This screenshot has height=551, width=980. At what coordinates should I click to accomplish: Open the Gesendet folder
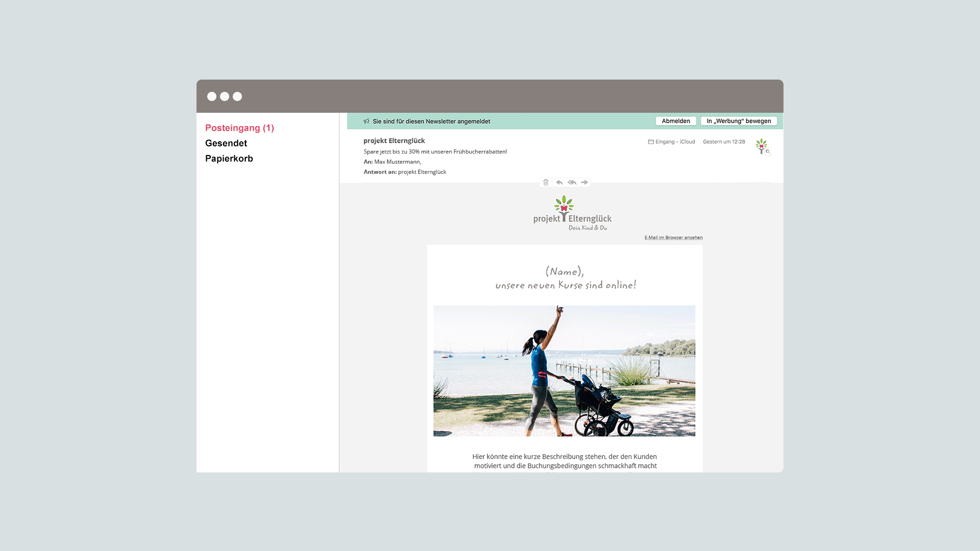[x=226, y=143]
